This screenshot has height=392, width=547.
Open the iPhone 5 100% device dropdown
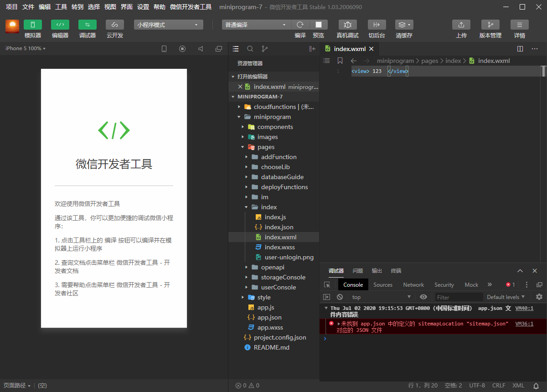pos(26,48)
